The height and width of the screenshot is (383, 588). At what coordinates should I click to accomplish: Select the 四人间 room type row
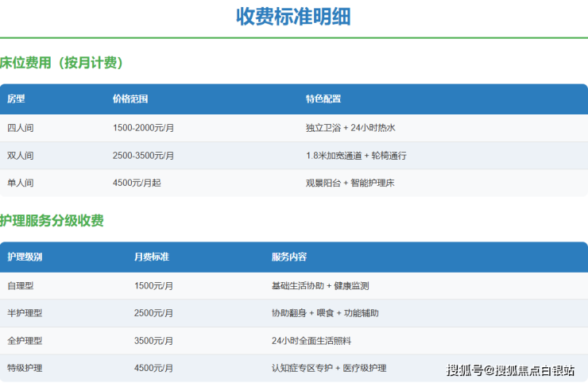pos(21,128)
